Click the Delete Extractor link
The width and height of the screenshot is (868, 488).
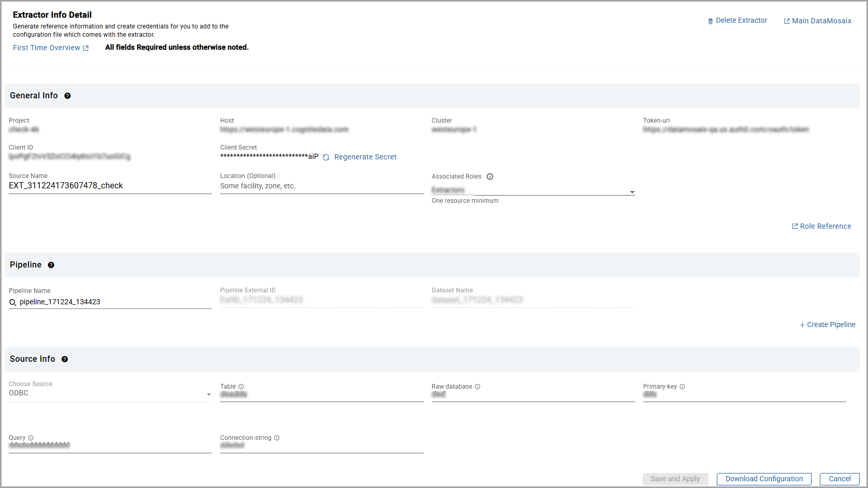[737, 21]
